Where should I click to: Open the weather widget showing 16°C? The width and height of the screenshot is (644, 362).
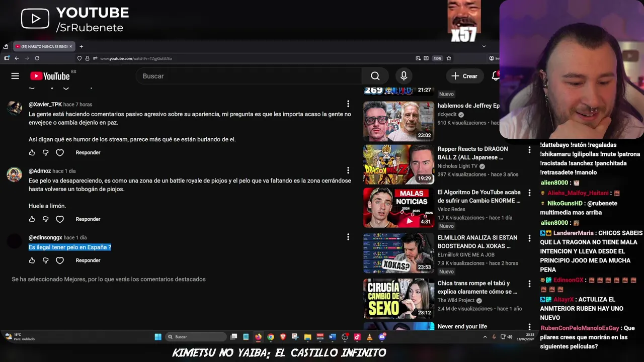20,337
